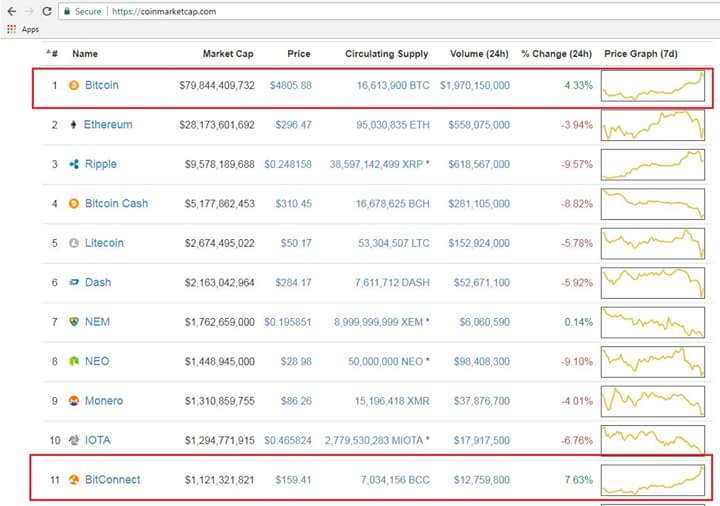The image size is (720, 506).
Task: Click circulating supply 95,030,835 ETH
Action: pyautogui.click(x=393, y=125)
